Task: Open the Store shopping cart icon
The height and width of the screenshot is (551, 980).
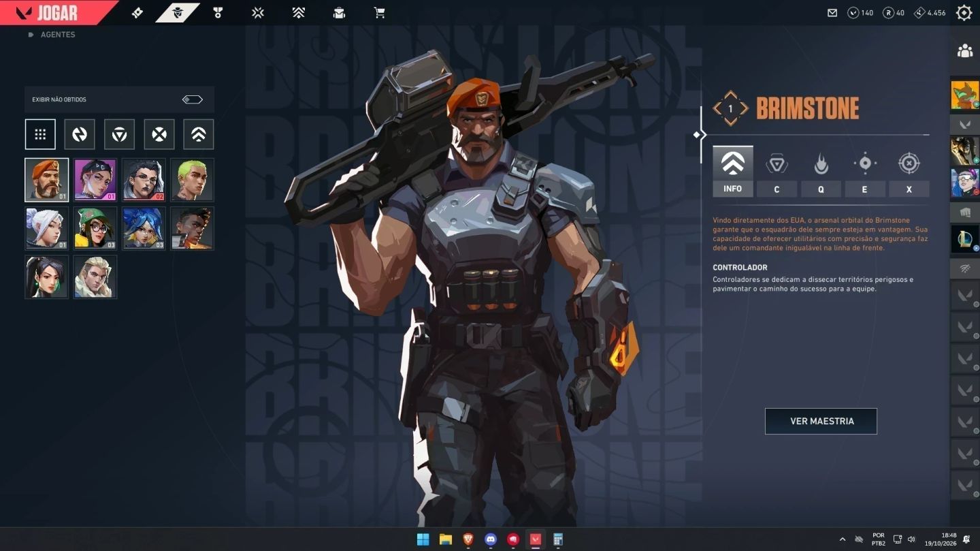Action: 379,13
